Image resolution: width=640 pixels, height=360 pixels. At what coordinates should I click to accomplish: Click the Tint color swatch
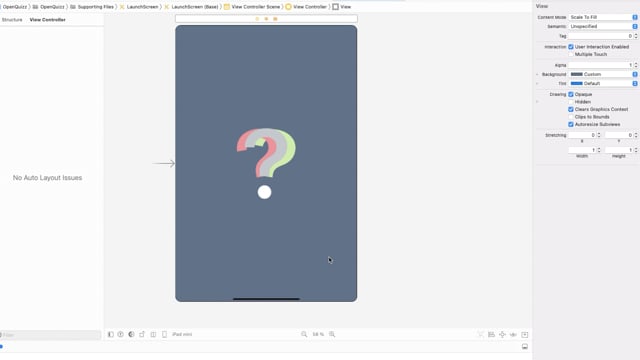(576, 83)
